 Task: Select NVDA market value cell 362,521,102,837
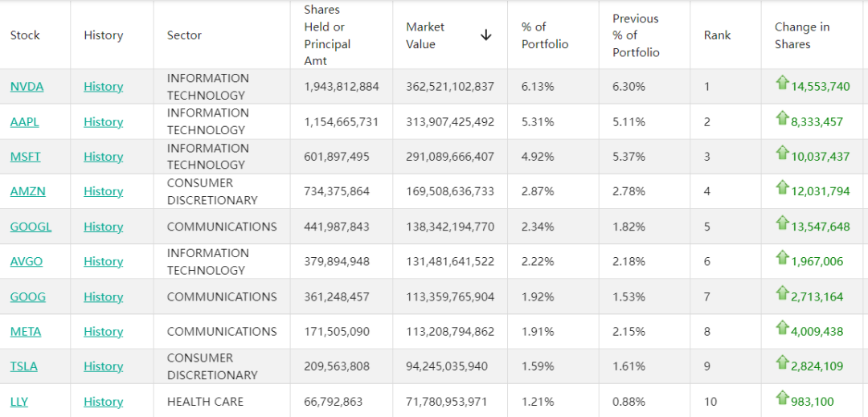pyautogui.click(x=449, y=87)
